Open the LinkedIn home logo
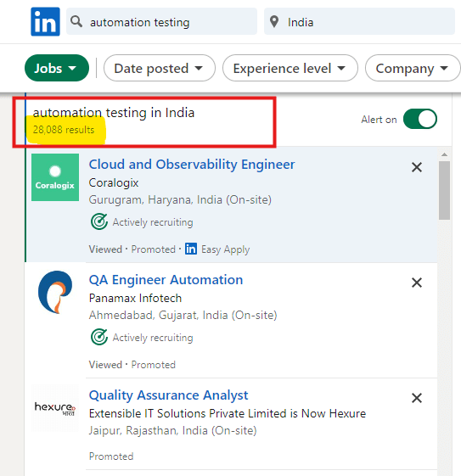This screenshot has width=461, height=476. coord(45,22)
